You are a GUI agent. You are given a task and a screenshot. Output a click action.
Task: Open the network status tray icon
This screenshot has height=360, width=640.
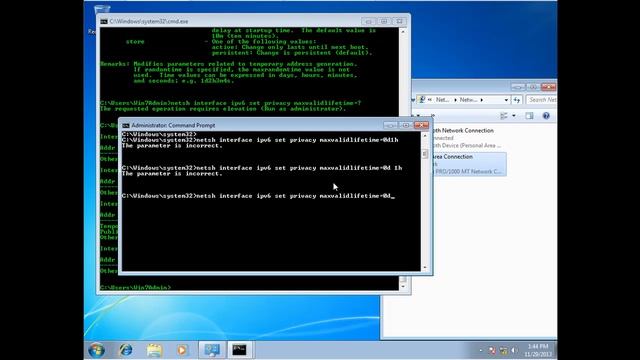click(504, 351)
